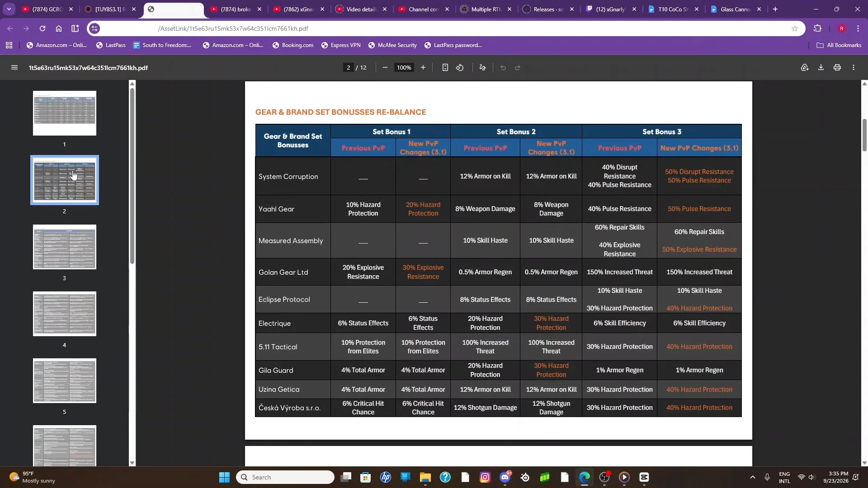Viewport: 868px width, 488px height.
Task: Open the apps grid shortcut
Action: click(9, 45)
